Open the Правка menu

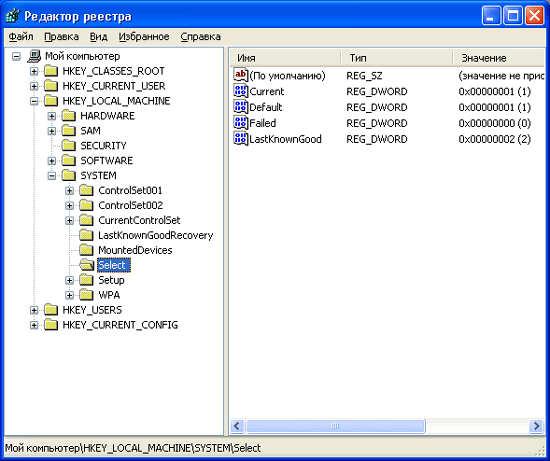[x=62, y=36]
